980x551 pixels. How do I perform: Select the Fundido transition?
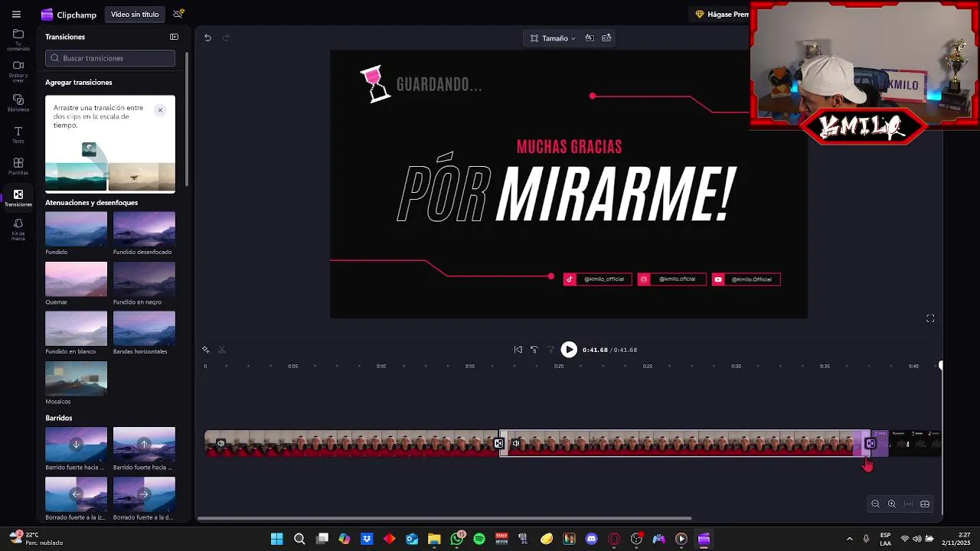pos(77,229)
